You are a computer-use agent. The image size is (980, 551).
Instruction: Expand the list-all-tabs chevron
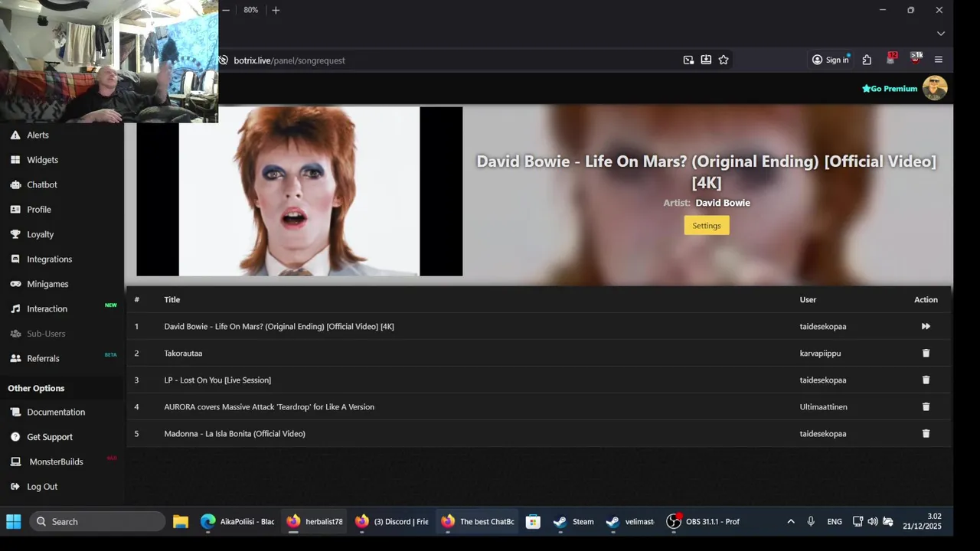pyautogui.click(x=941, y=34)
